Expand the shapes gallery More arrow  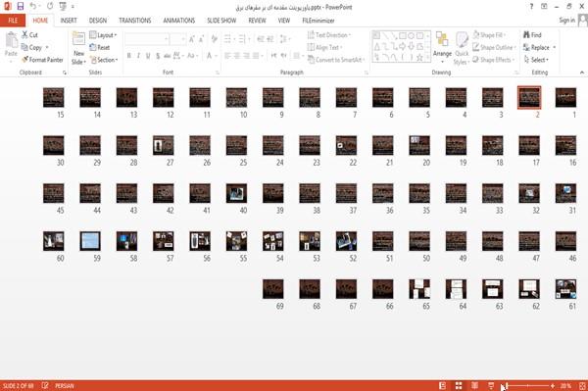[x=427, y=58]
